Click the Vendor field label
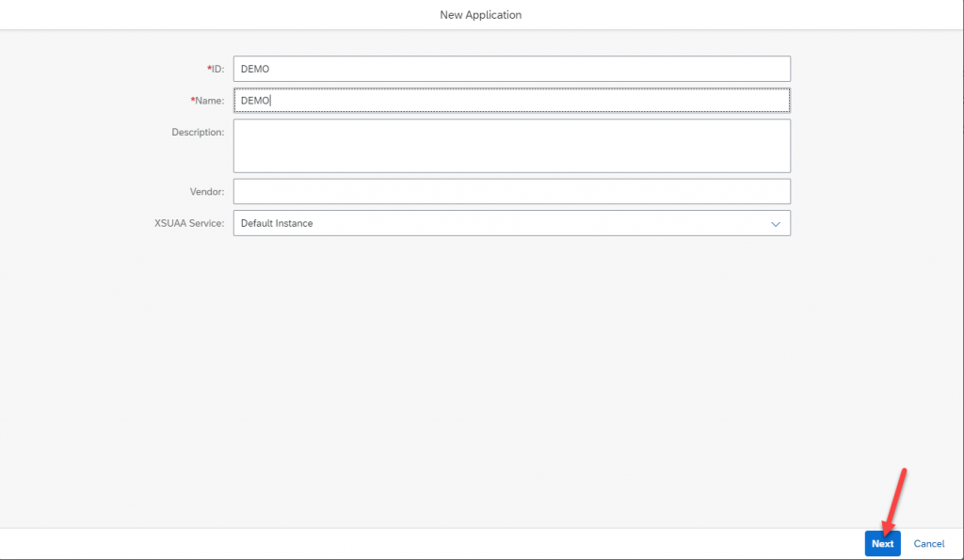The width and height of the screenshot is (964, 560). point(207,192)
